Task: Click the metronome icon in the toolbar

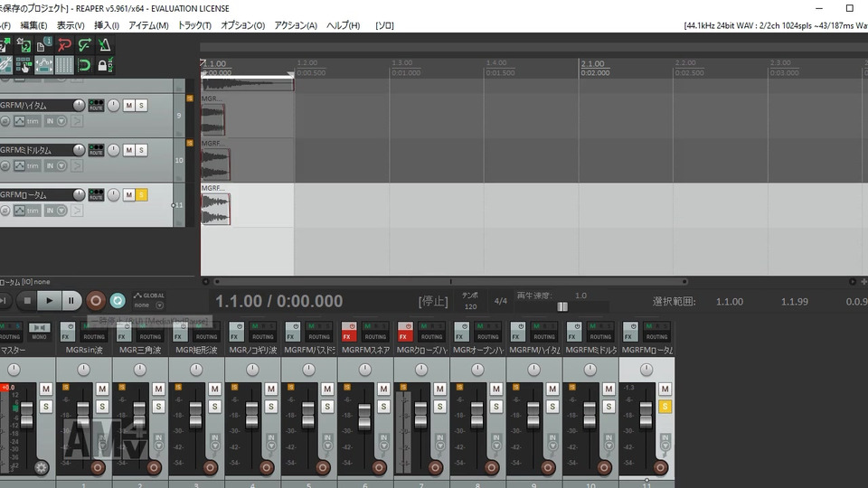Action: point(105,45)
